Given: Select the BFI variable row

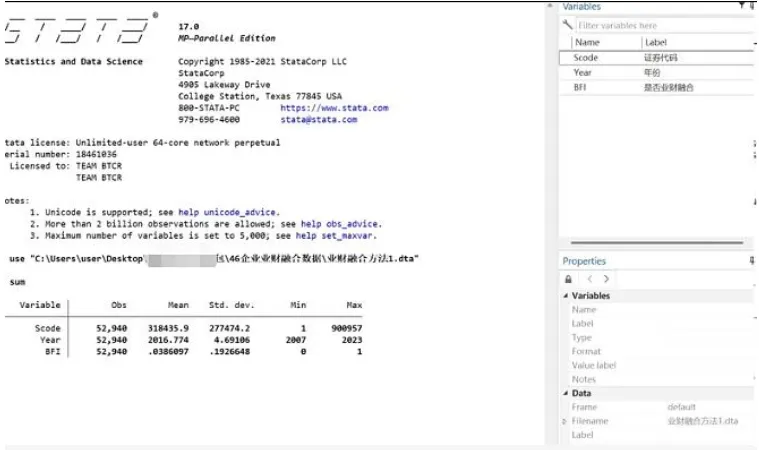Looking at the screenshot, I should pyautogui.click(x=656, y=88).
